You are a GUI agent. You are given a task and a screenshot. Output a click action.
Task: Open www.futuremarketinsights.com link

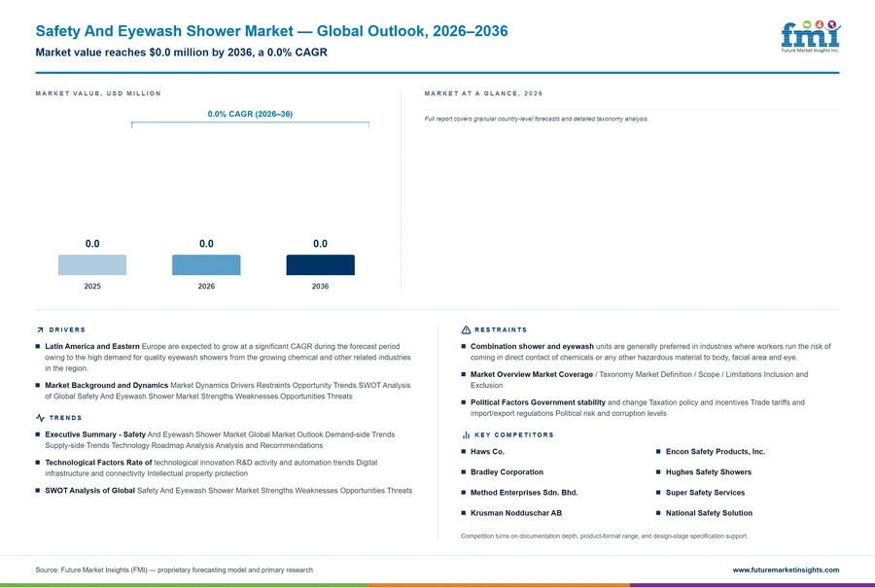(x=786, y=570)
